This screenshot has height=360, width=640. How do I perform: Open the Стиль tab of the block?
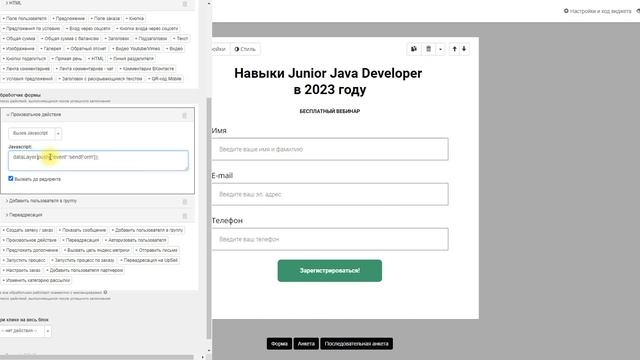click(x=245, y=49)
